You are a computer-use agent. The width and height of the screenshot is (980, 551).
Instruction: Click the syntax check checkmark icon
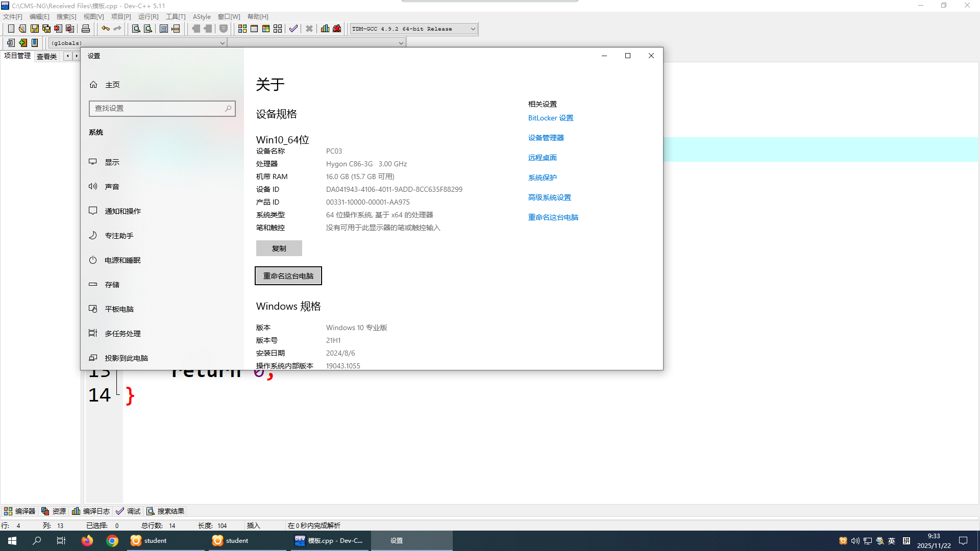[293, 29]
